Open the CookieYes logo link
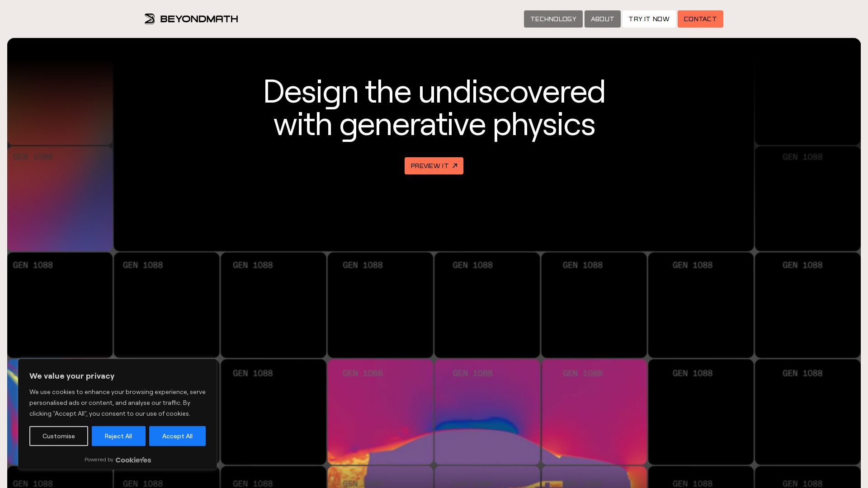This screenshot has height=488, width=868. [133, 460]
